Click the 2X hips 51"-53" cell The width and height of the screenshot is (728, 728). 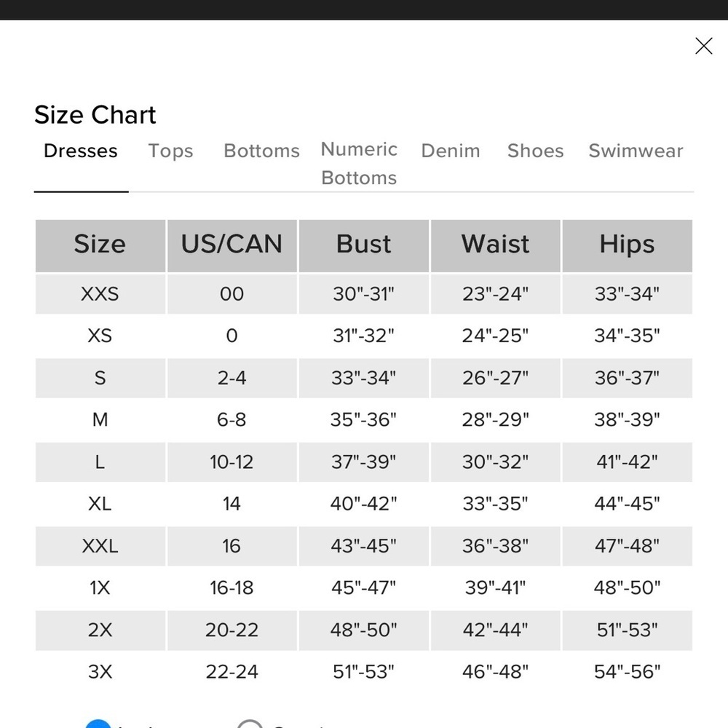click(x=628, y=630)
